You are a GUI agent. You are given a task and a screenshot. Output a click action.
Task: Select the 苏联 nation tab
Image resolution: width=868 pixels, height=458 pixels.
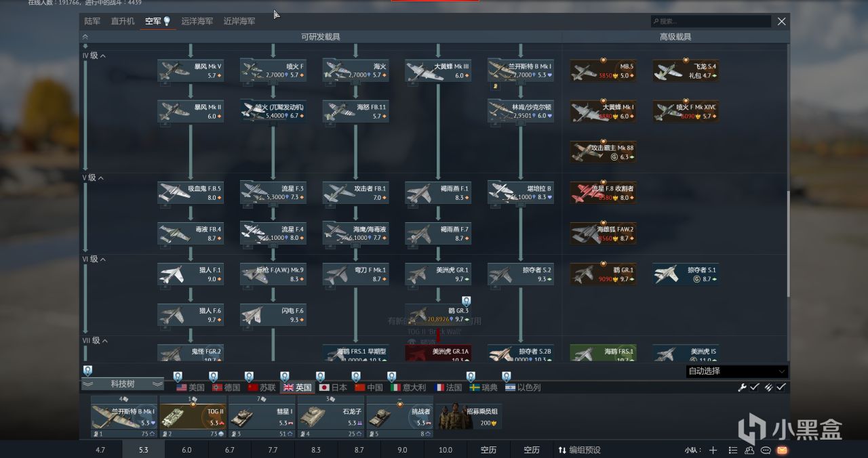click(262, 388)
